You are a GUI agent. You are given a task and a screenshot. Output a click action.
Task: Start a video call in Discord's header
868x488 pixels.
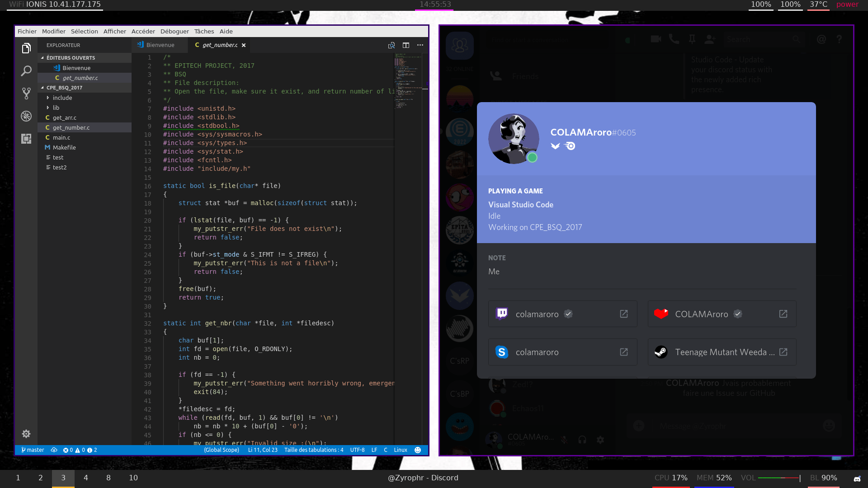click(x=656, y=39)
